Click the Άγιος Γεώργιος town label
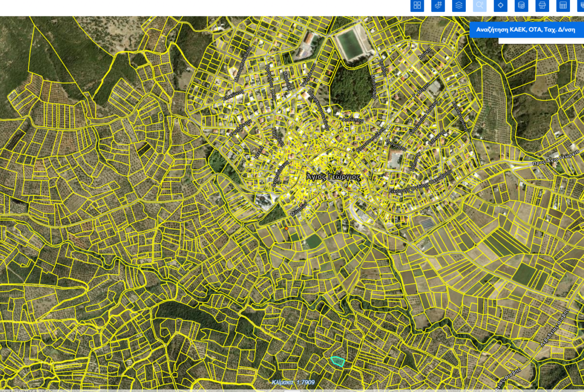The width and height of the screenshot is (584, 392). [x=333, y=177]
